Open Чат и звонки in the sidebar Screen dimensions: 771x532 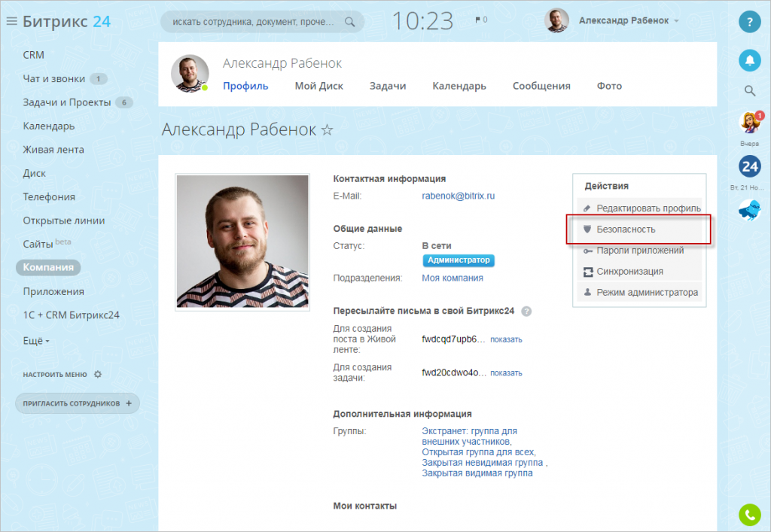[x=54, y=78]
